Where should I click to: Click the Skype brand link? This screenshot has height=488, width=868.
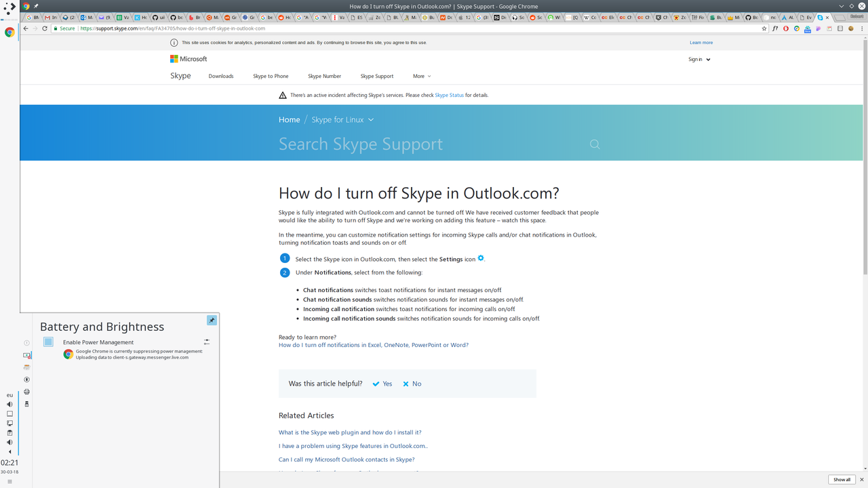click(x=180, y=75)
